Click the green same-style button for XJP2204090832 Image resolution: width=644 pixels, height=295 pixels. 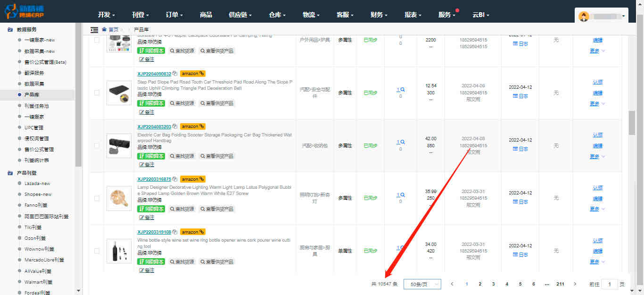click(151, 103)
